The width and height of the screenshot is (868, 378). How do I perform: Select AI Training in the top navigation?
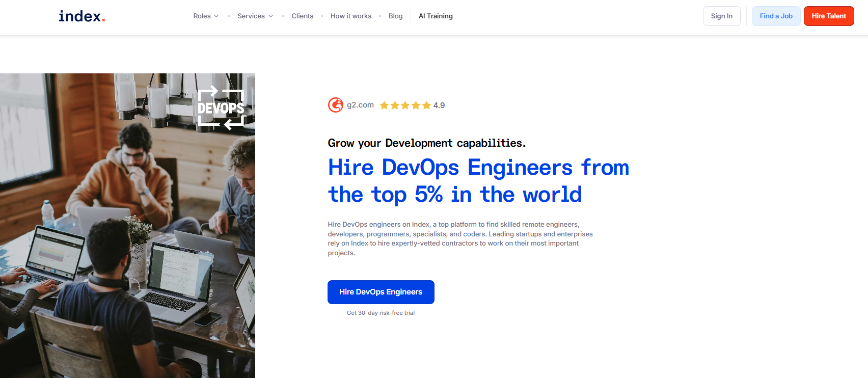(x=436, y=16)
